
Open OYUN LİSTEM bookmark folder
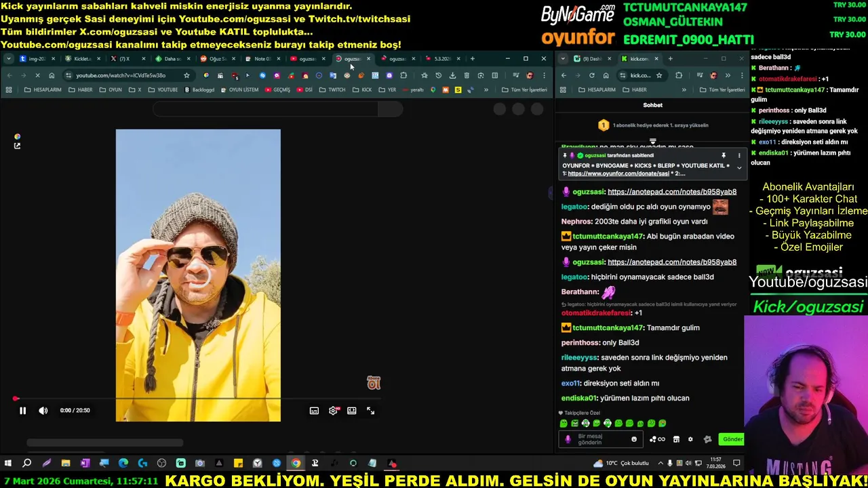coord(239,89)
